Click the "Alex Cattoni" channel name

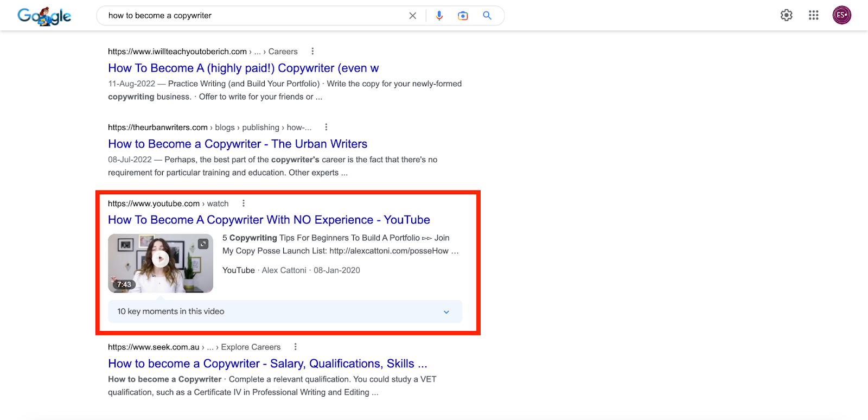point(284,270)
